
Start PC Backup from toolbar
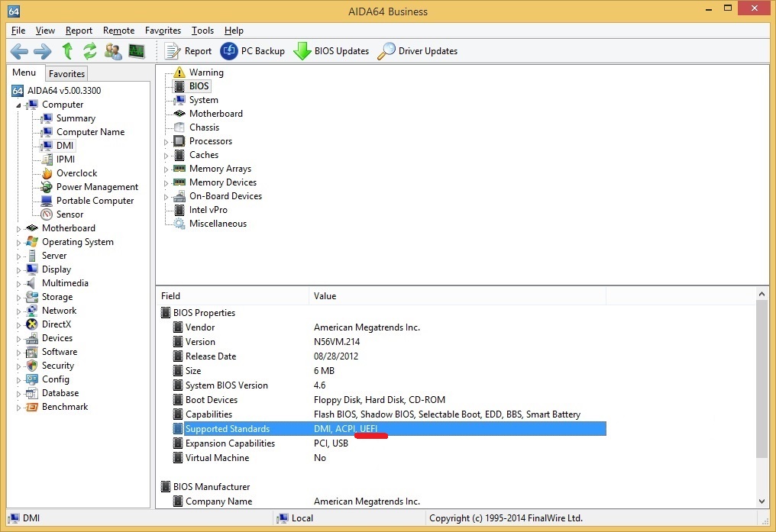(x=252, y=51)
